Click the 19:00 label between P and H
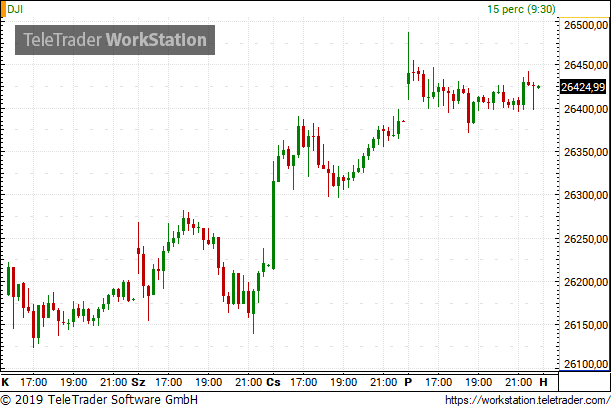The width and height of the screenshot is (611, 409). click(x=479, y=382)
